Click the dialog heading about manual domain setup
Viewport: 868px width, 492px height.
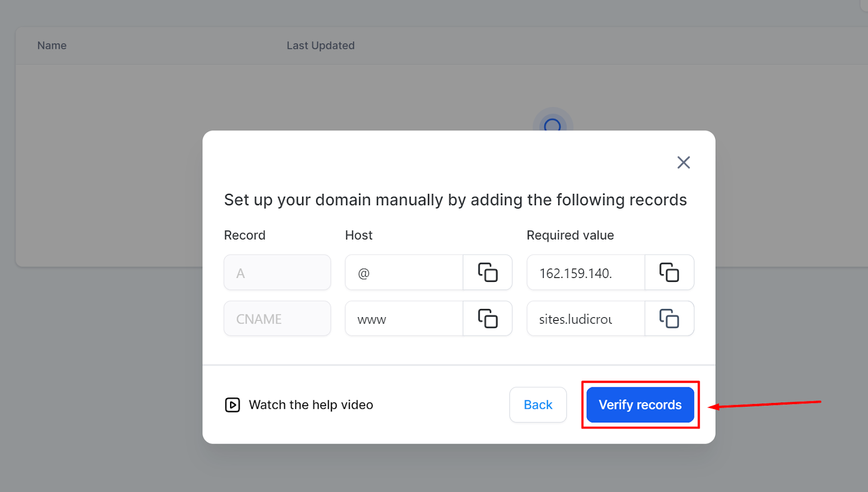coord(456,200)
